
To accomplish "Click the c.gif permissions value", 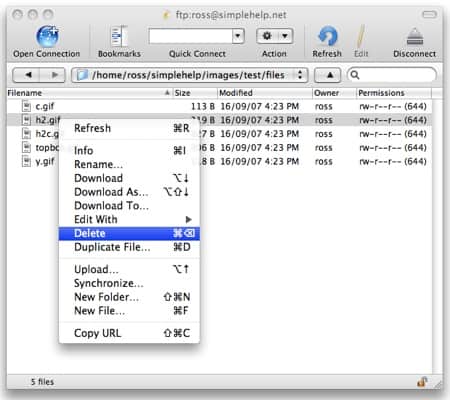I will [x=393, y=106].
